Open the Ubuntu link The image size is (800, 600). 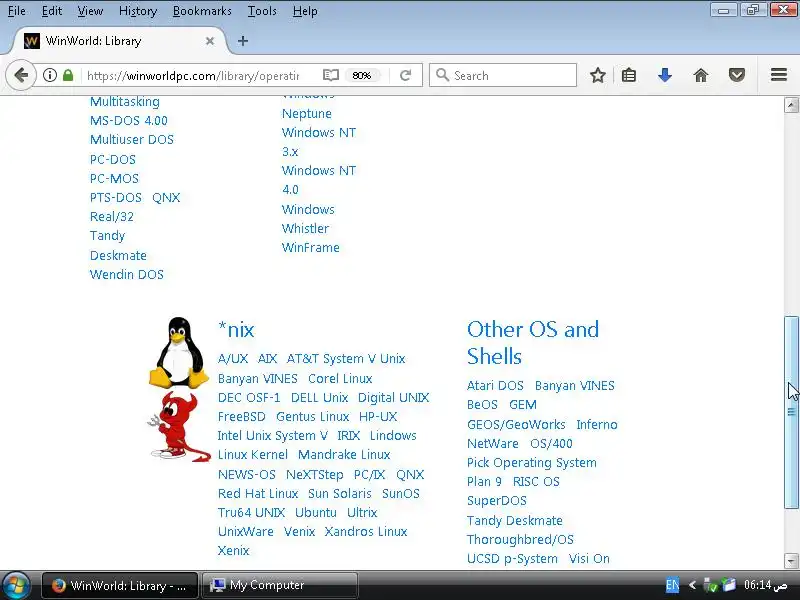(x=315, y=512)
